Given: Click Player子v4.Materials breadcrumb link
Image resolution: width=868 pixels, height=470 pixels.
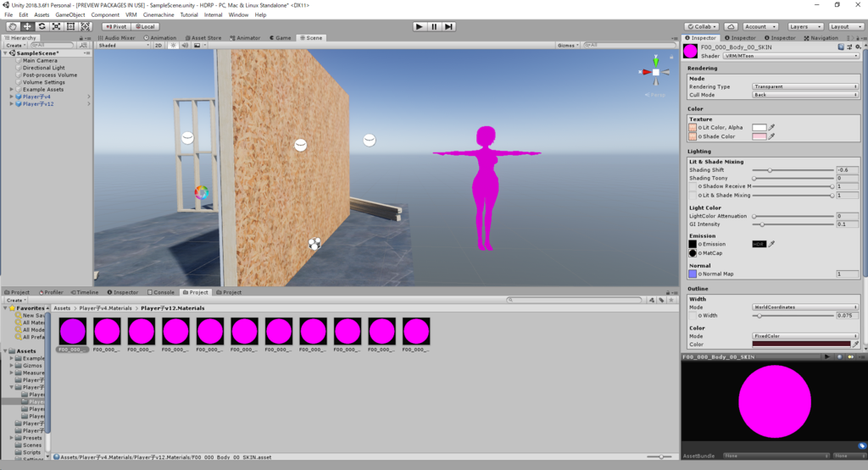Looking at the screenshot, I should coord(106,308).
